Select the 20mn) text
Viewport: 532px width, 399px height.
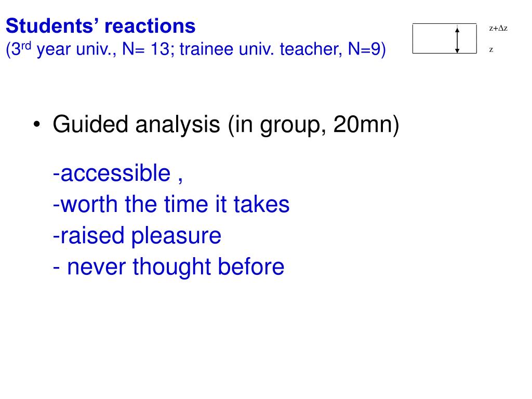point(366,125)
